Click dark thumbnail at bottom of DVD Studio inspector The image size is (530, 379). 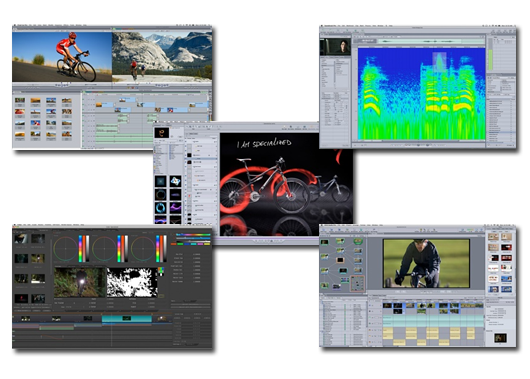click(500, 338)
